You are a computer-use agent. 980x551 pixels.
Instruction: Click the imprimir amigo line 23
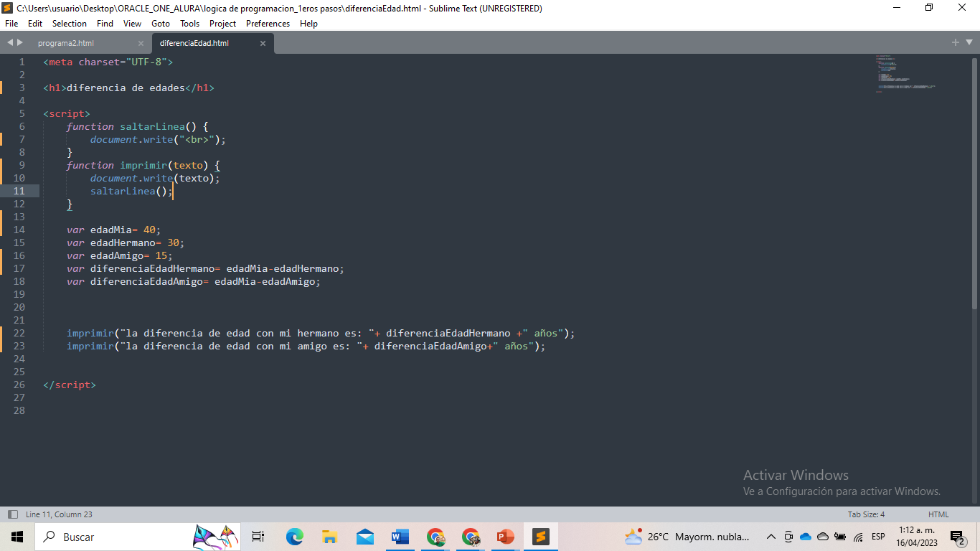[x=306, y=346]
